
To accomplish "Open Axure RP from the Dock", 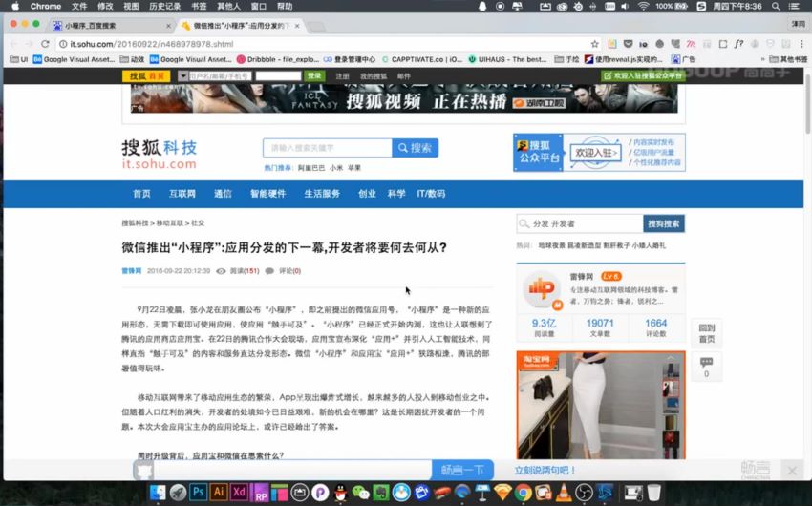I will pyautogui.click(x=260, y=493).
